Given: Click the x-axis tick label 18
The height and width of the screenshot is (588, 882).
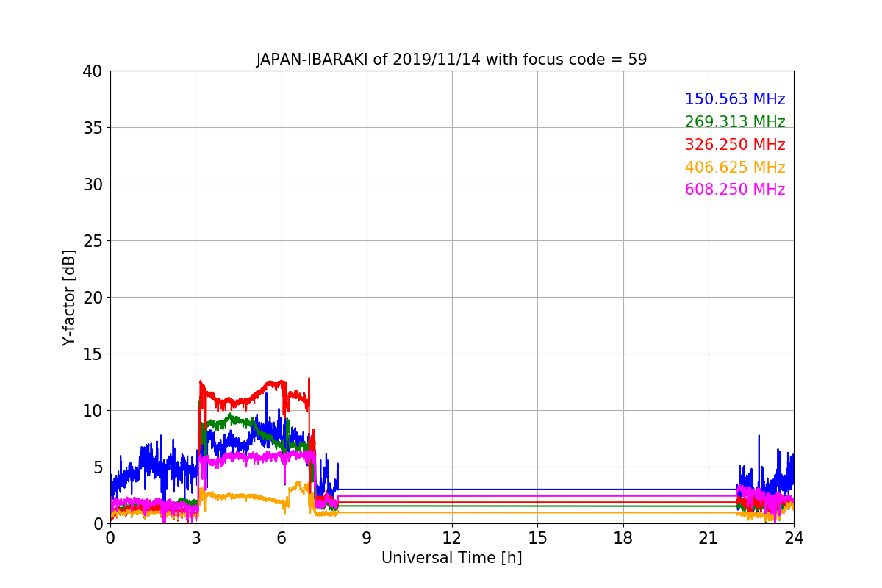Looking at the screenshot, I should (x=623, y=537).
